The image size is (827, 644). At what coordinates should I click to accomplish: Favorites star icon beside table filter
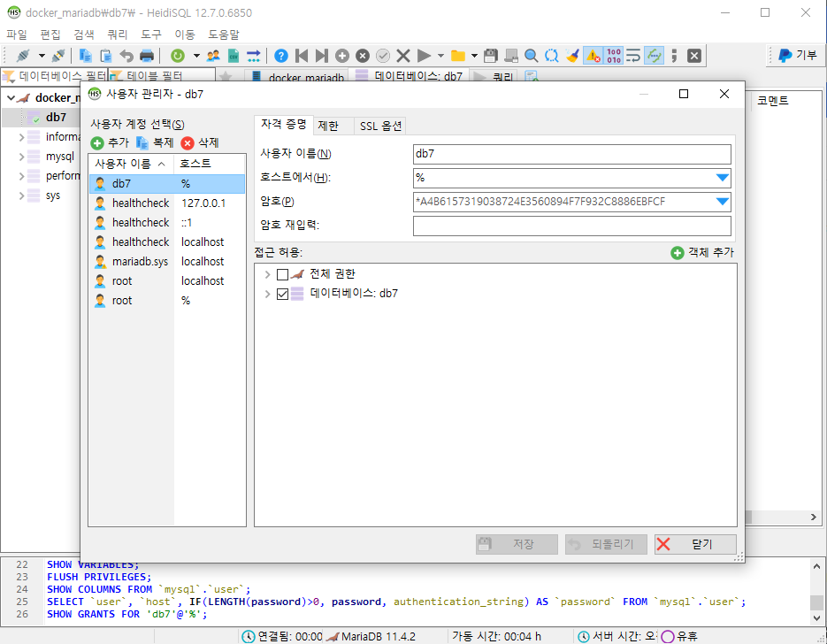click(226, 76)
